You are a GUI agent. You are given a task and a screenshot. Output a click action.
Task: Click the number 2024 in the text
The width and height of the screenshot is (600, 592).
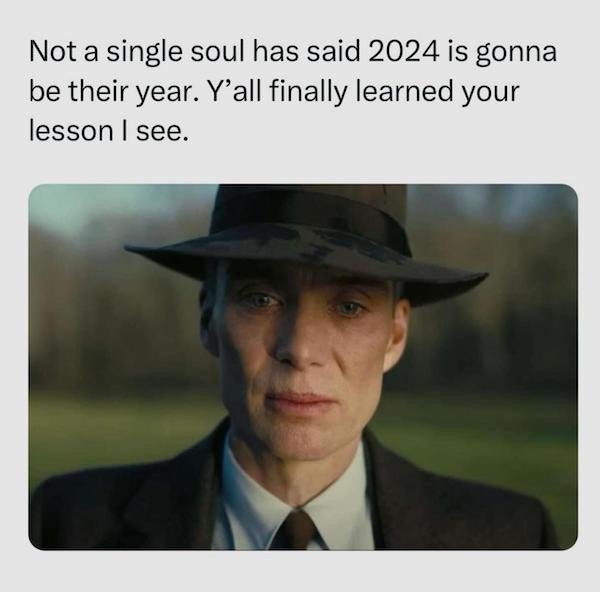[403, 51]
